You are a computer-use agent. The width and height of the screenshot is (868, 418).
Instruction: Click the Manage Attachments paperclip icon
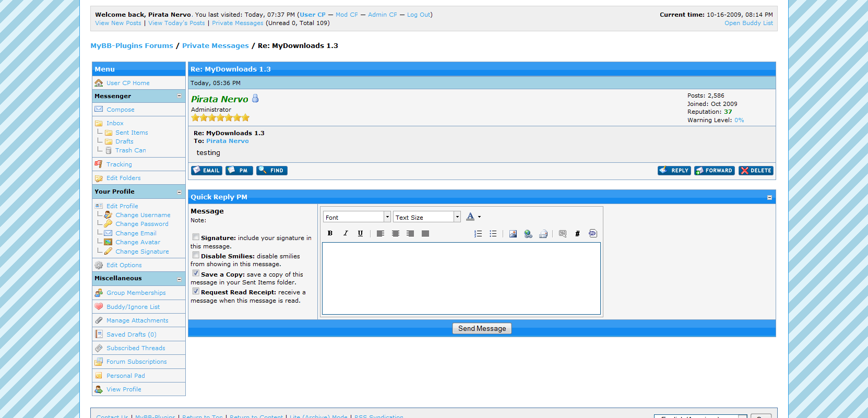point(99,320)
